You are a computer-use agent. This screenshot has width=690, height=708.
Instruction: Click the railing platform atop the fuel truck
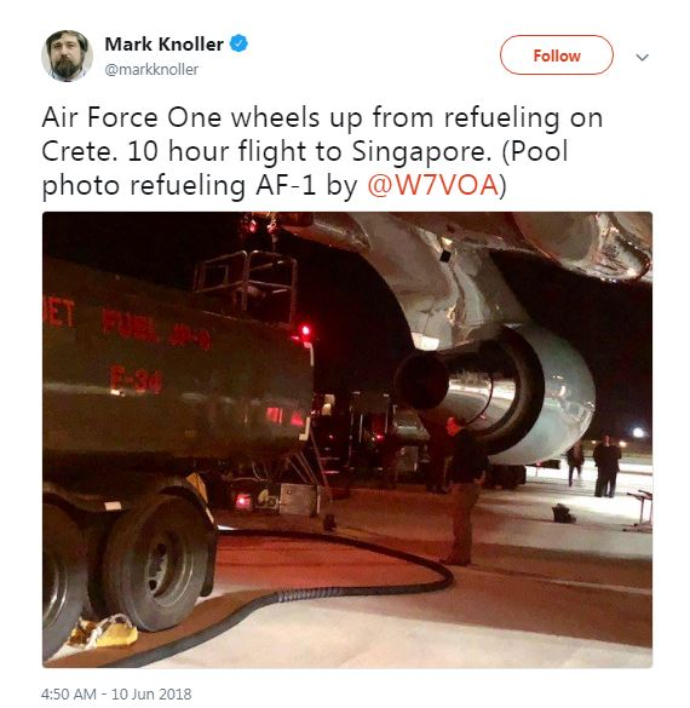pos(246,284)
